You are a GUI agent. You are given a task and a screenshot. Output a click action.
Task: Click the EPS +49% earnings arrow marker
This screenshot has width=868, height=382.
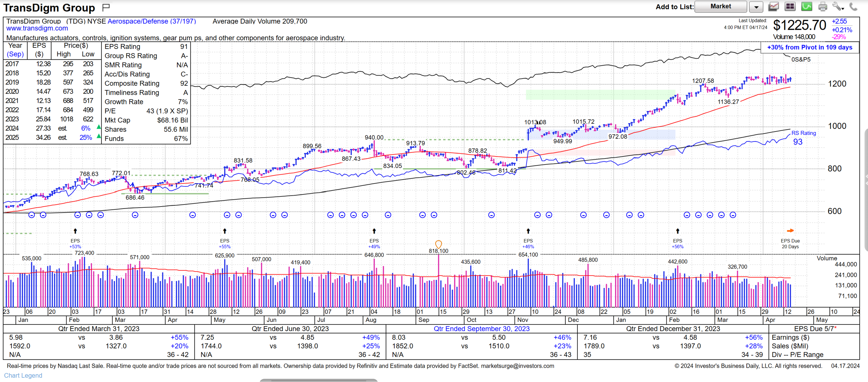[x=374, y=231]
